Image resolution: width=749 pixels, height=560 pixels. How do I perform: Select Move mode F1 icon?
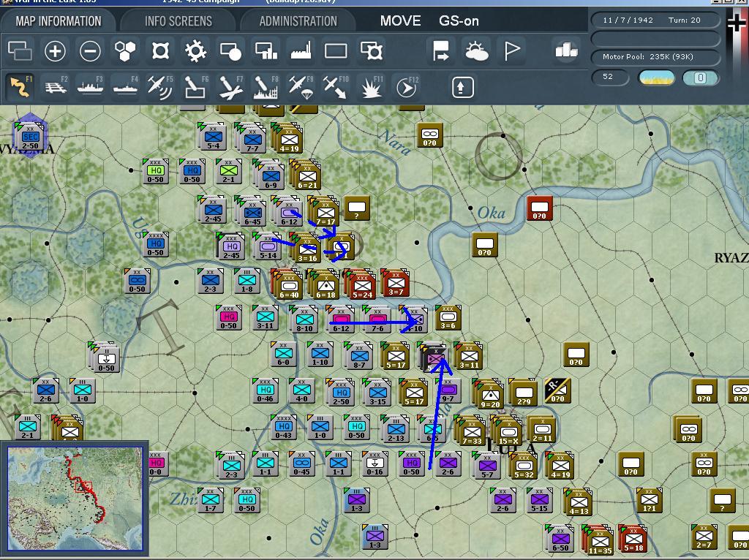[20, 87]
